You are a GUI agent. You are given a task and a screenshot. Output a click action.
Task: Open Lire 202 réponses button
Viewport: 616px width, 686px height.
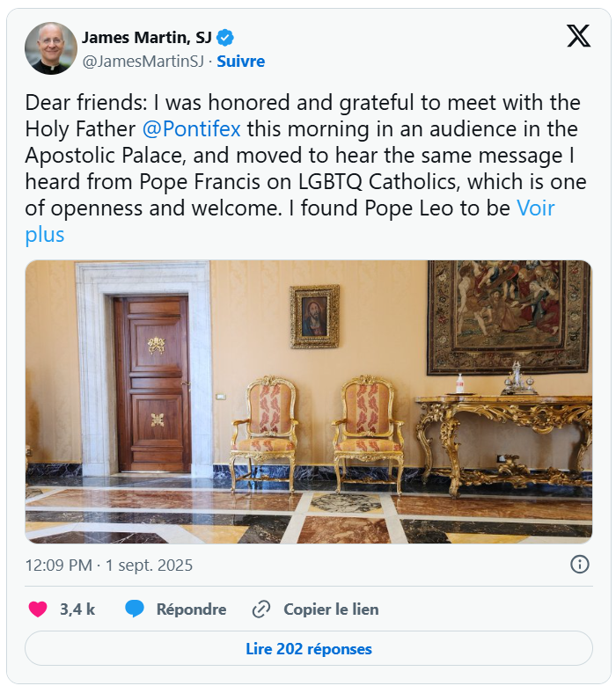[308, 649]
